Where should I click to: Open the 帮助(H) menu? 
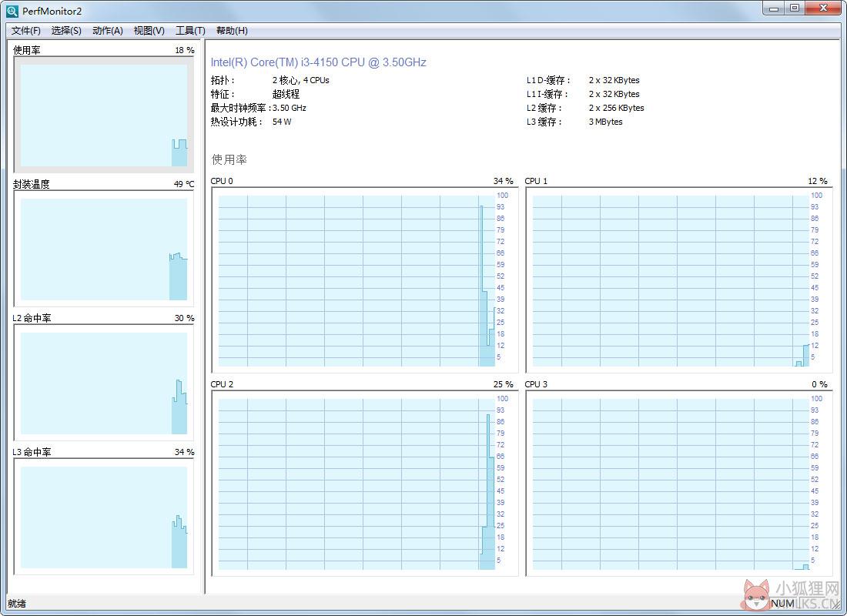[x=232, y=30]
